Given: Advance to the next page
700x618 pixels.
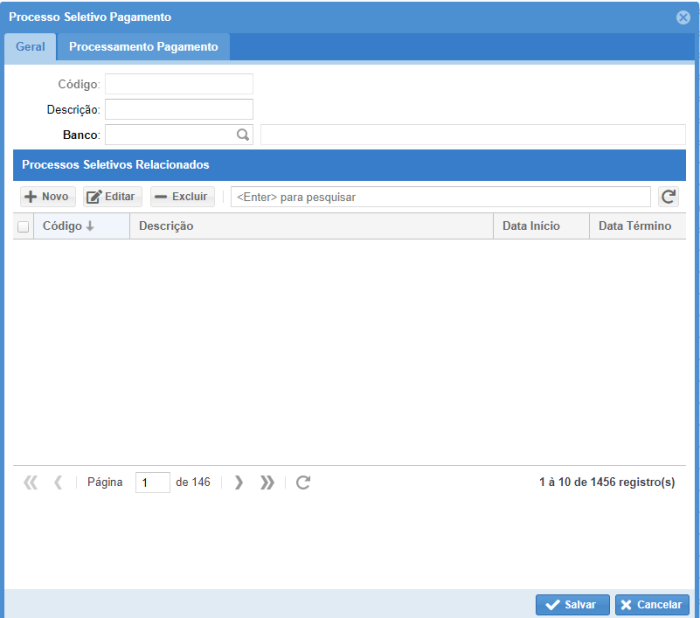Looking at the screenshot, I should [x=238, y=482].
